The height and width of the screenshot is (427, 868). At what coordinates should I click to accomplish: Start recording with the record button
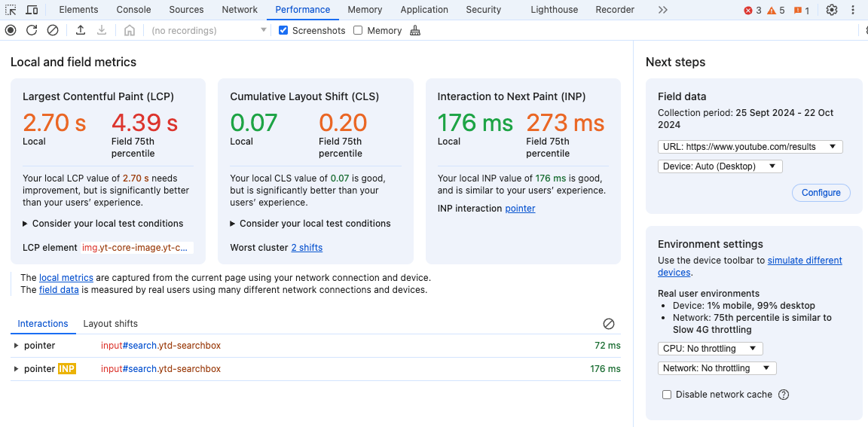(11, 30)
